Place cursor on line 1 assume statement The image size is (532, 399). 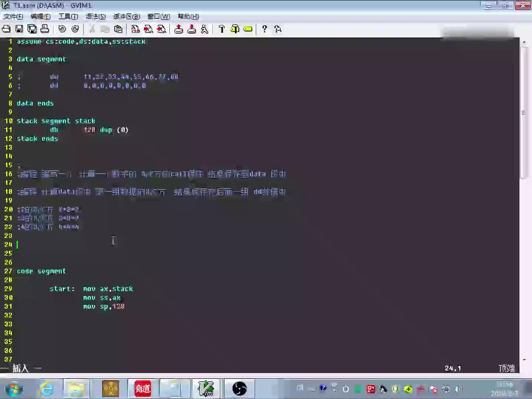click(x=81, y=41)
